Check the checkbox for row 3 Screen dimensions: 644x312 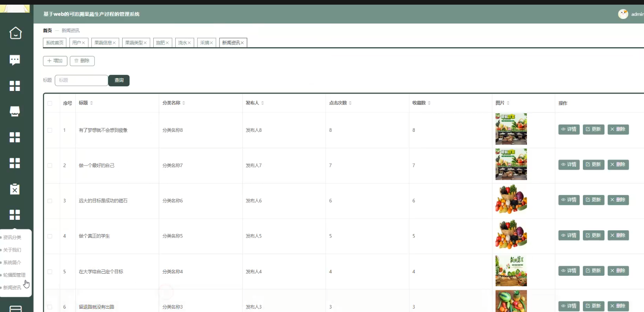click(x=49, y=200)
